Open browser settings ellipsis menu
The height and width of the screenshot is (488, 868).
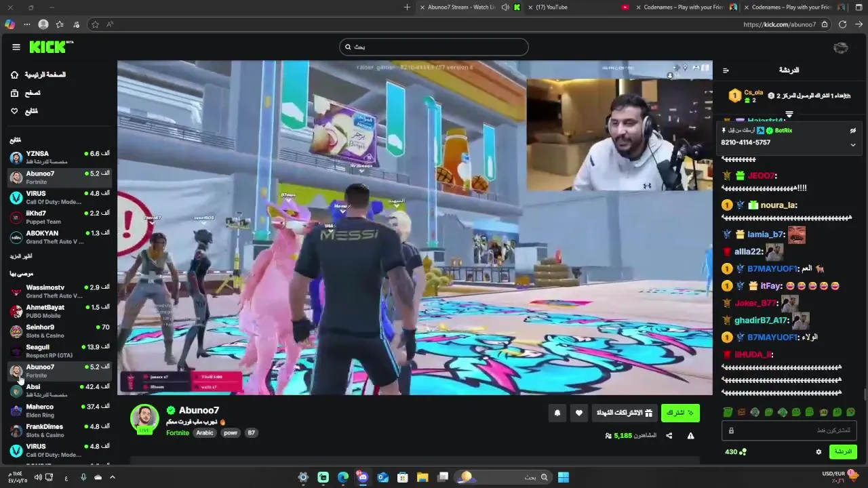(x=27, y=24)
